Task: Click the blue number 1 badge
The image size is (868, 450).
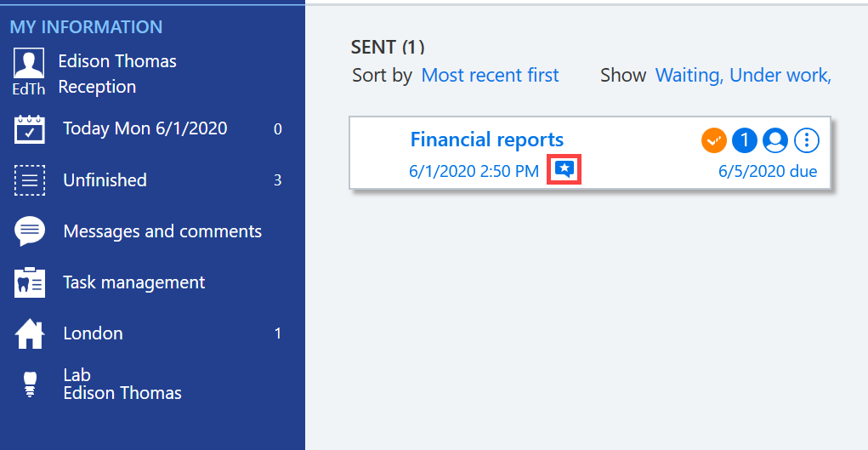Action: 745,140
